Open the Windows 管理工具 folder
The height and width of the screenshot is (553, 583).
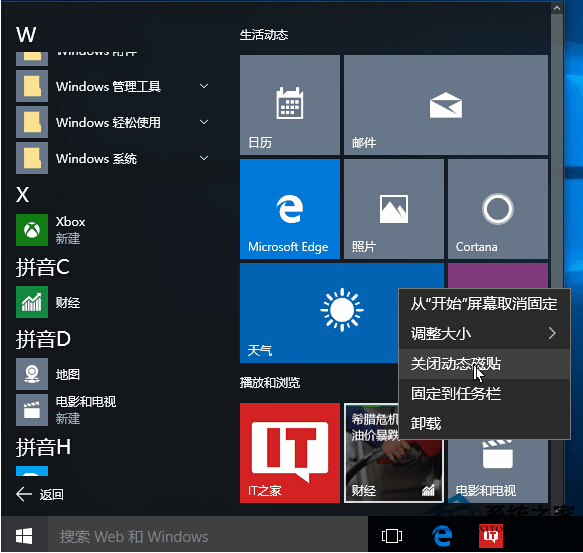[x=112, y=86]
